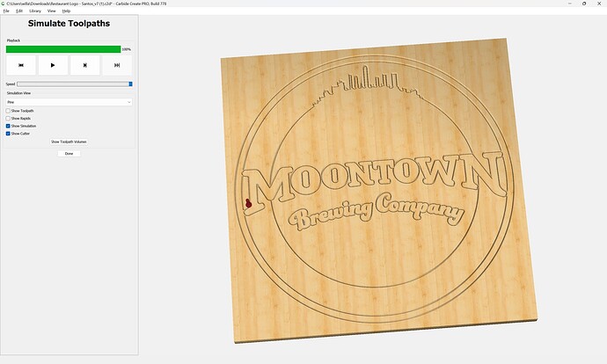This screenshot has width=607, height=364.
Task: Click the Show Toolpath Volumes button
Action: pos(69,142)
